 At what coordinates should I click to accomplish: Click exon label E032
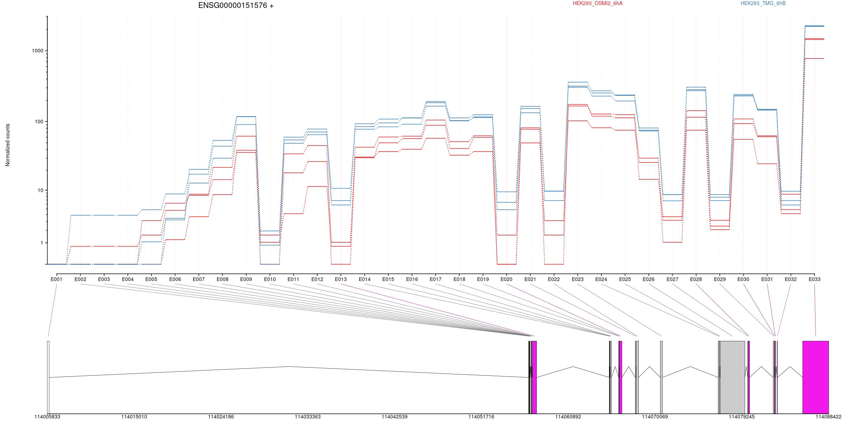tap(791, 279)
